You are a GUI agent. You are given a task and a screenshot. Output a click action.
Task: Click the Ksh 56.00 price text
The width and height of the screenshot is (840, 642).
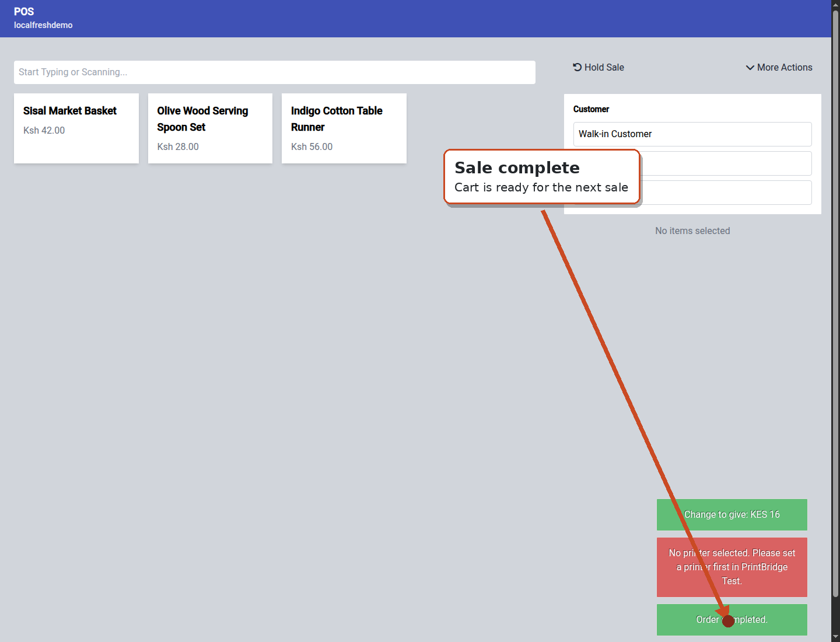[312, 147]
